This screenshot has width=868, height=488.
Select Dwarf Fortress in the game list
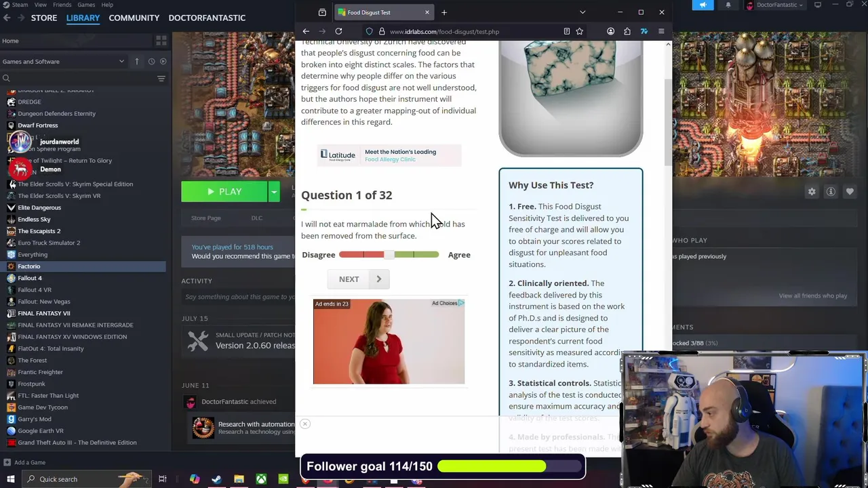tap(38, 125)
